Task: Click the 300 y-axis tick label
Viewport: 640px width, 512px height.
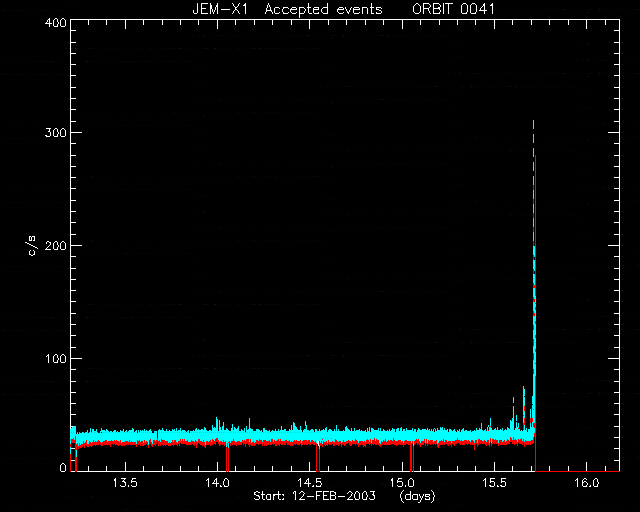Action: pyautogui.click(x=56, y=133)
